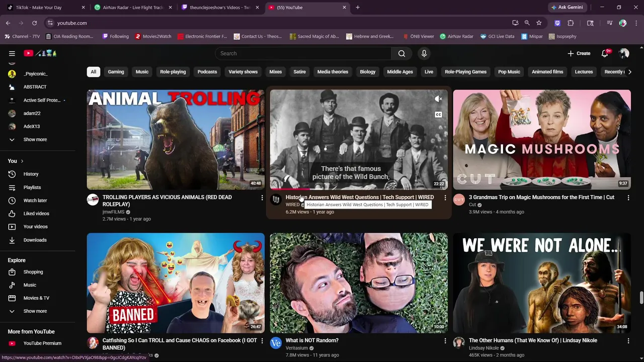Click the Create button
Image resolution: width=644 pixels, height=362 pixels.
pyautogui.click(x=579, y=53)
